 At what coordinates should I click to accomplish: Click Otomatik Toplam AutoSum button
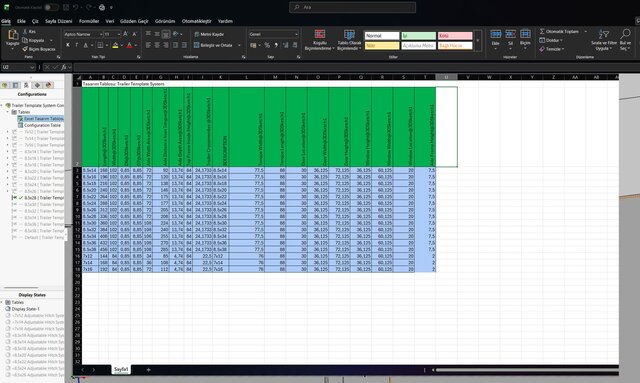[x=559, y=31]
